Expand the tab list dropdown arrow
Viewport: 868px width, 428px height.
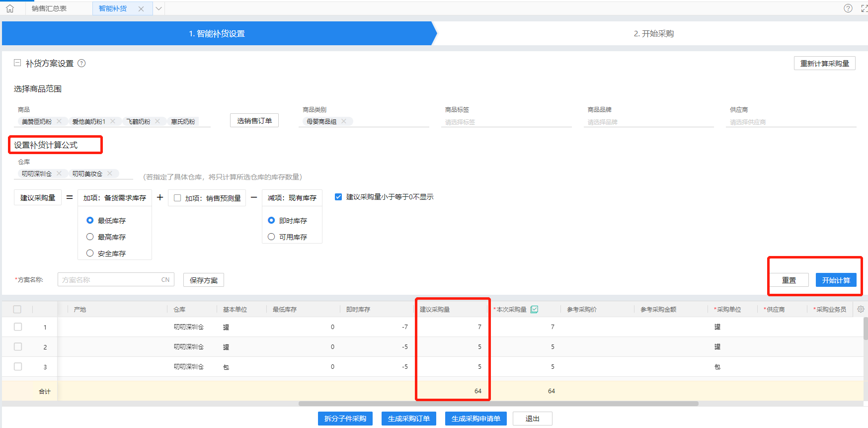tap(158, 8)
